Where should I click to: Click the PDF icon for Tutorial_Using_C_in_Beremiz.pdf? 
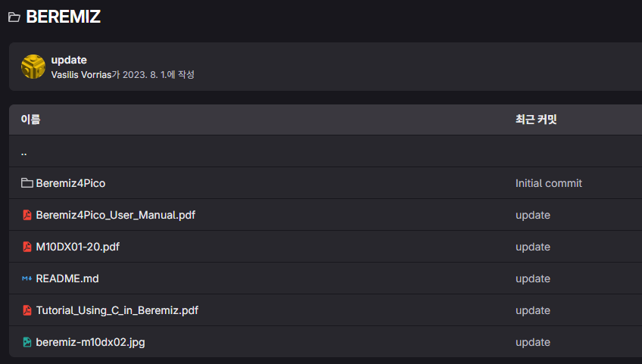tap(27, 310)
